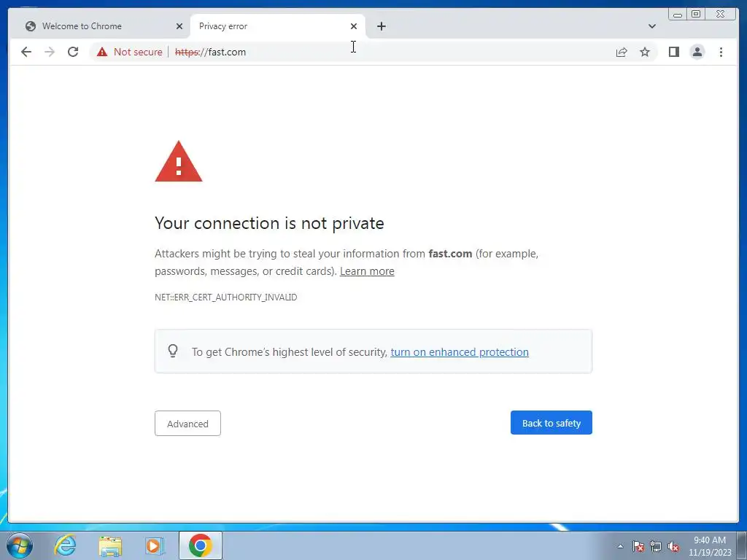Image resolution: width=747 pixels, height=560 pixels.
Task: Close the Welcome to Chrome tab
Action: (x=179, y=26)
